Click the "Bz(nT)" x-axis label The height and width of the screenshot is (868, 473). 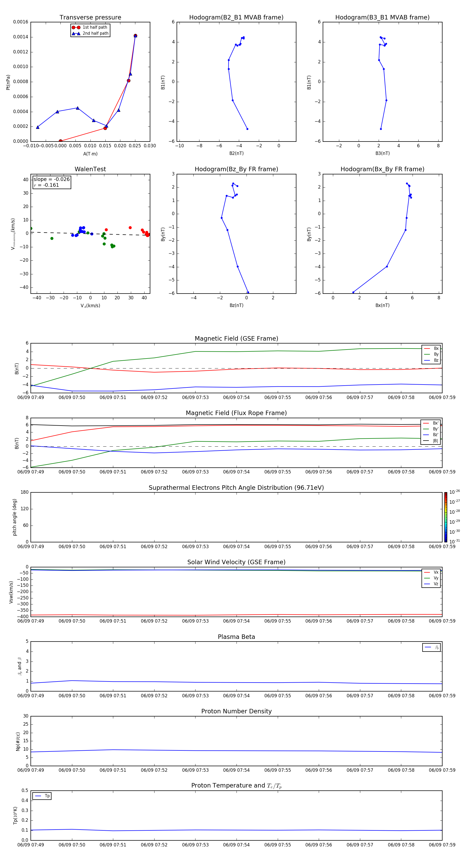(x=236, y=305)
